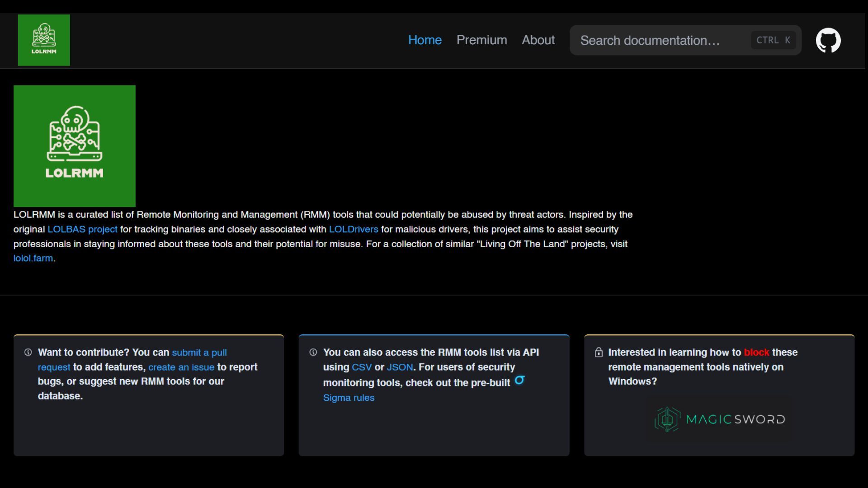
Task: Open the GitHub repository icon
Action: (828, 40)
